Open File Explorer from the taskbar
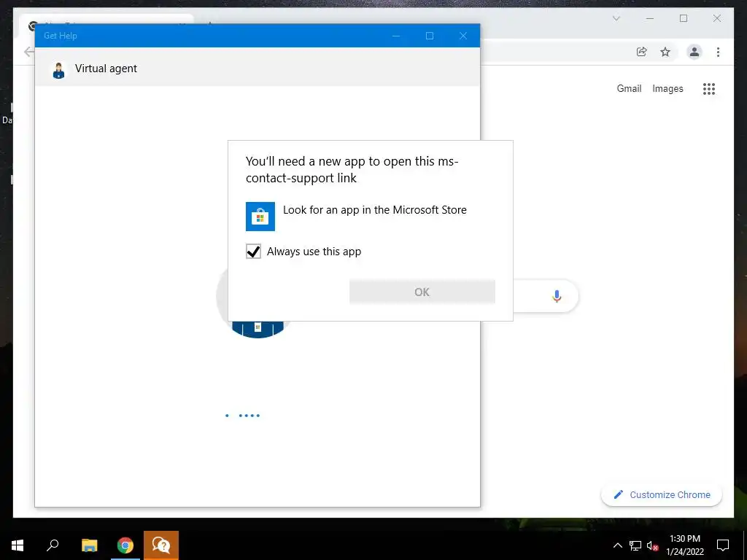The image size is (747, 560). 89,545
